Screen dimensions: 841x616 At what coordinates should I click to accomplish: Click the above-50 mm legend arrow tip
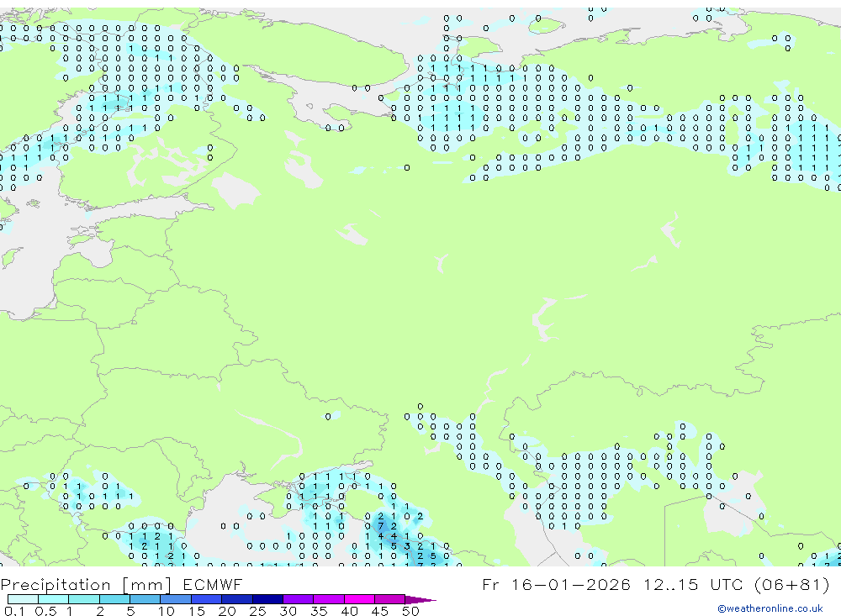tap(421, 600)
